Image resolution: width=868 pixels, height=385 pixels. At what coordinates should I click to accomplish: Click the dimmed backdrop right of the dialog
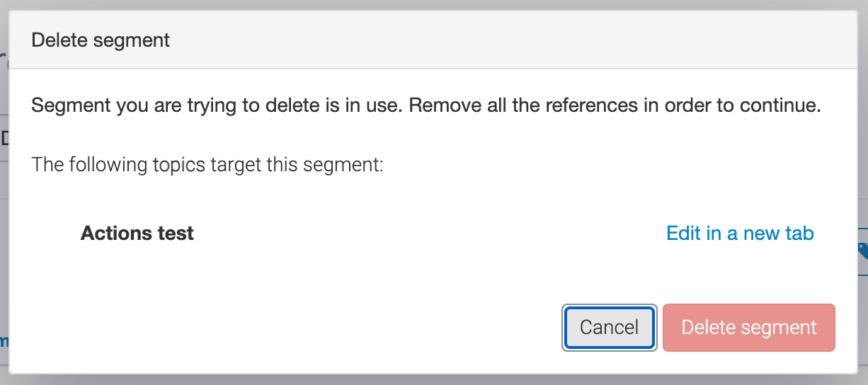coord(864,142)
